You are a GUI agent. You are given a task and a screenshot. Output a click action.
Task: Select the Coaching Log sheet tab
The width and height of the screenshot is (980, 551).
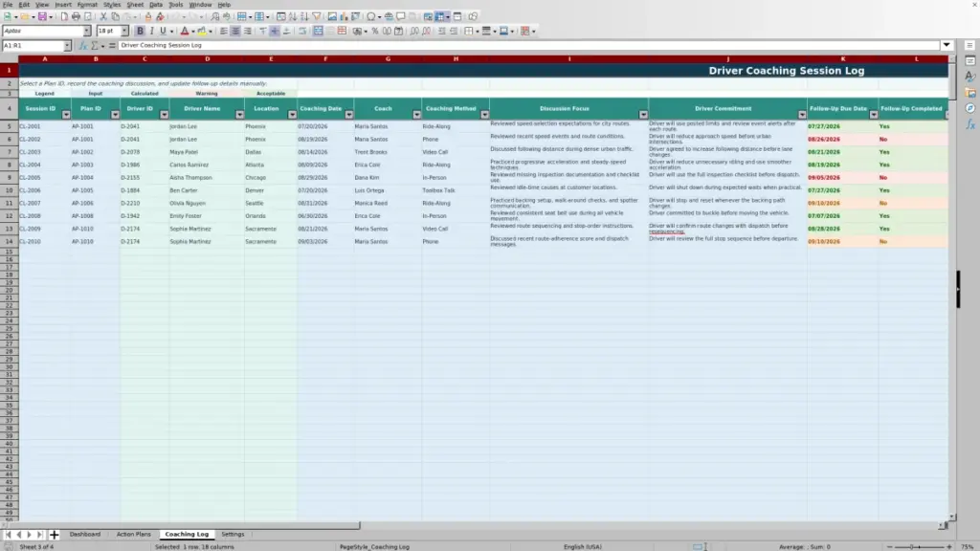pyautogui.click(x=187, y=534)
